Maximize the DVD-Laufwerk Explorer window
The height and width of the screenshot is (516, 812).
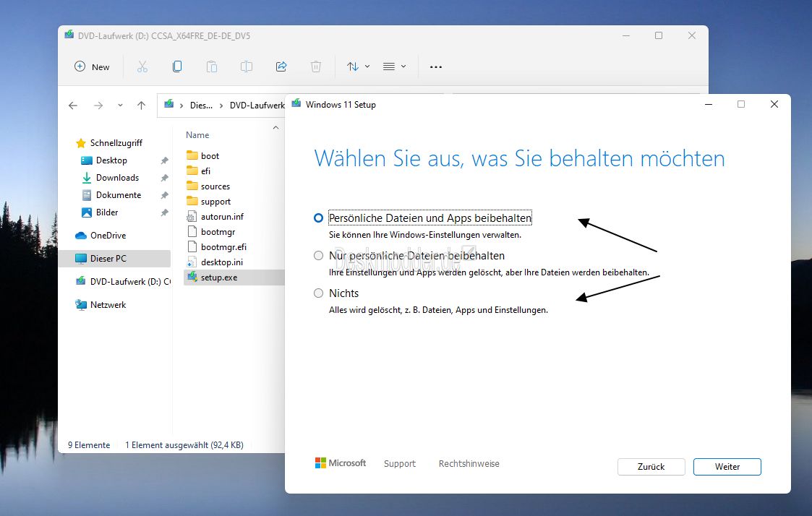click(659, 35)
